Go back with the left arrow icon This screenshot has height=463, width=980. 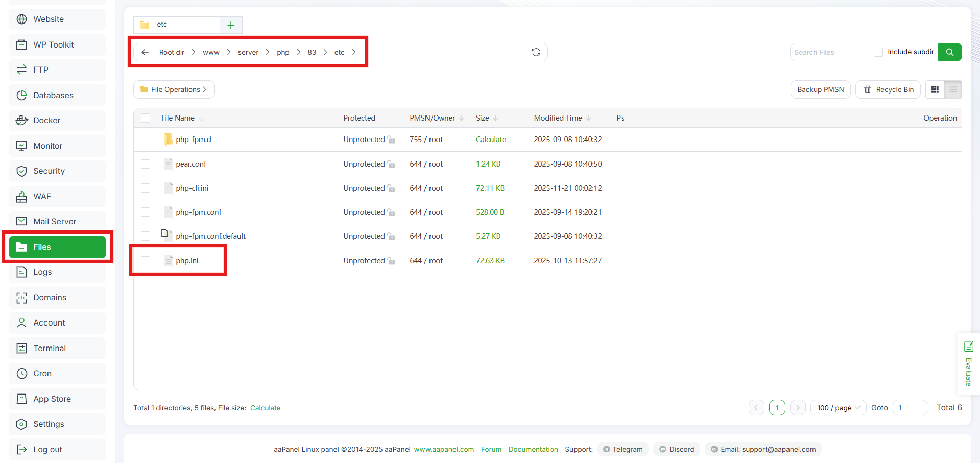pyautogui.click(x=145, y=52)
